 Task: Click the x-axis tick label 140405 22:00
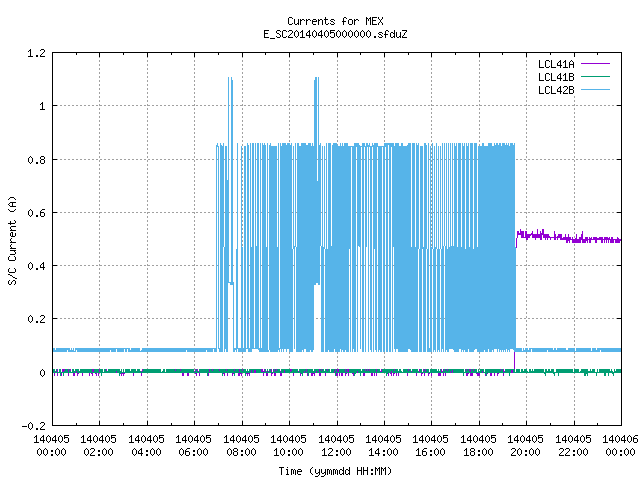(573, 446)
